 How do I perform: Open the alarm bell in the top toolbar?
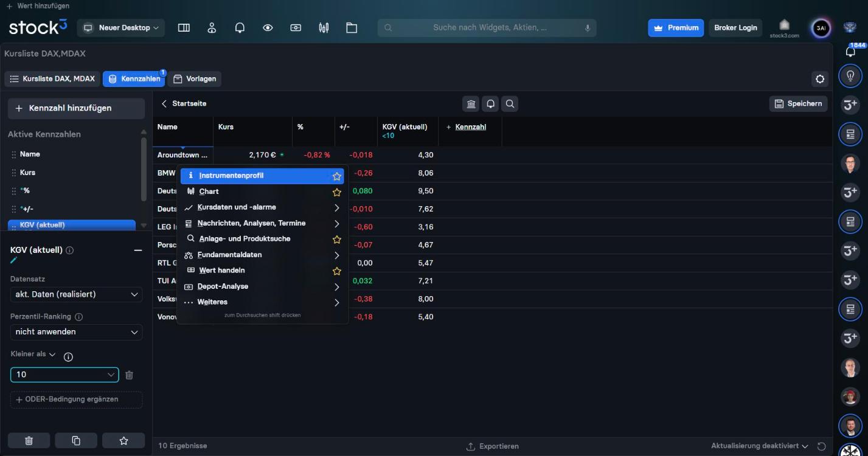240,28
